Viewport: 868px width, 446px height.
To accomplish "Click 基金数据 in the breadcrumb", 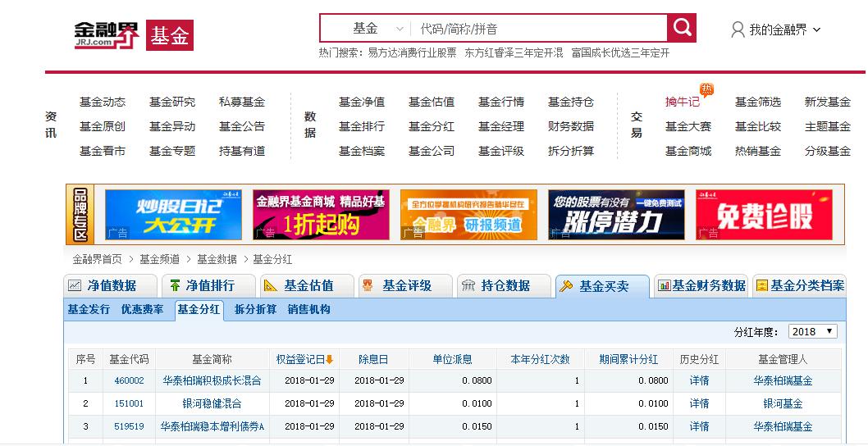I will (217, 259).
